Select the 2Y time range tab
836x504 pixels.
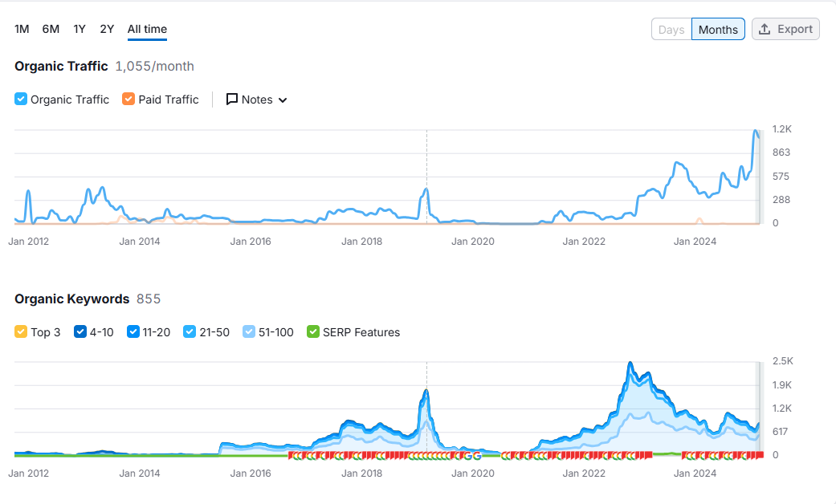tap(107, 30)
